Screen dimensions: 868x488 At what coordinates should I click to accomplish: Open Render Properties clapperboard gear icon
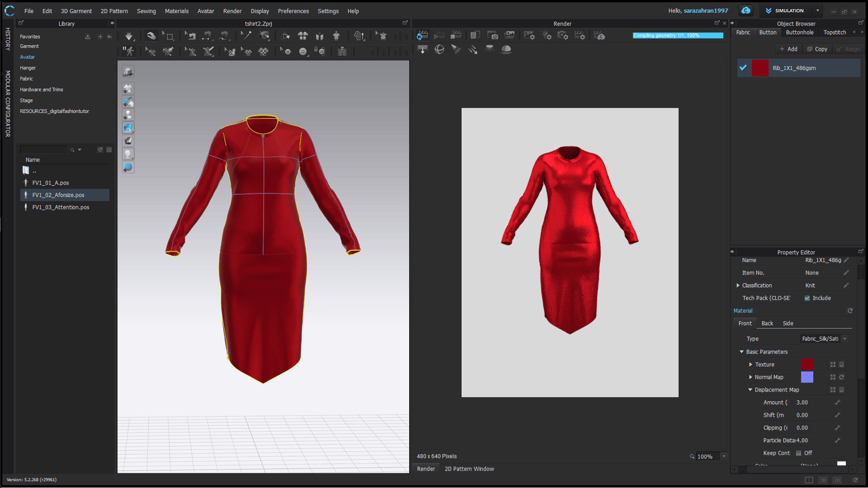580,36
